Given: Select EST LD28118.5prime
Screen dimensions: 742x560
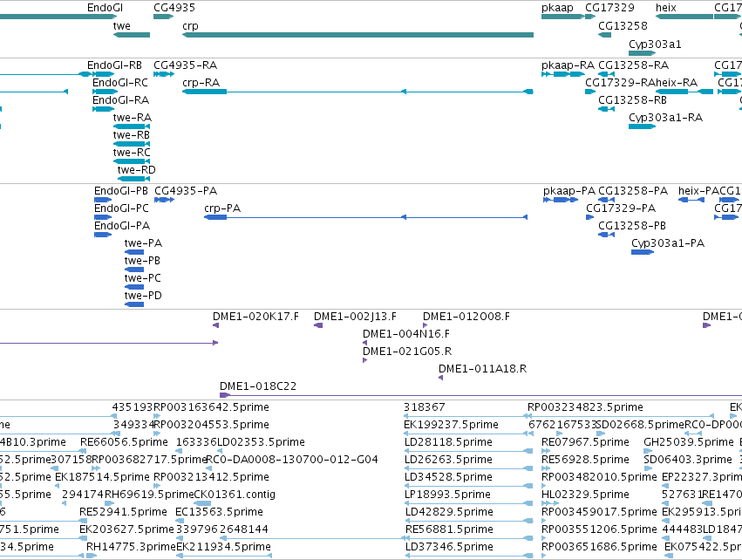Looking at the screenshot, I should (449, 442).
